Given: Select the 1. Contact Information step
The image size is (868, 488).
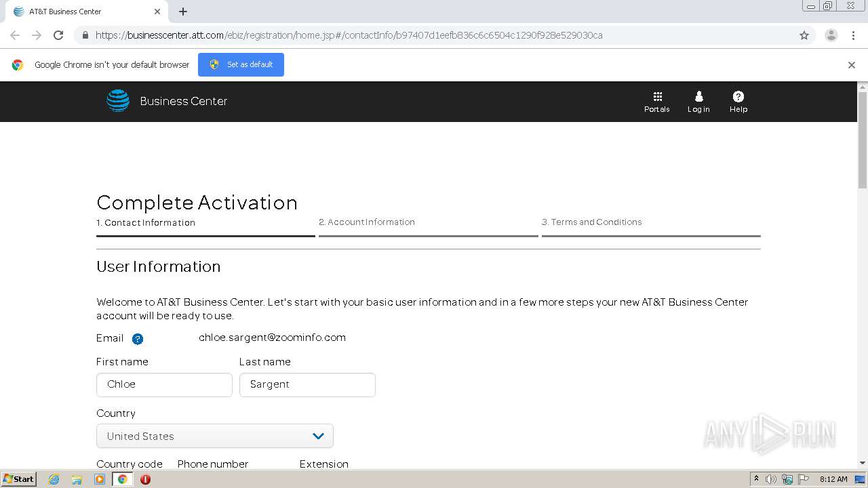Looking at the screenshot, I should pos(146,222).
